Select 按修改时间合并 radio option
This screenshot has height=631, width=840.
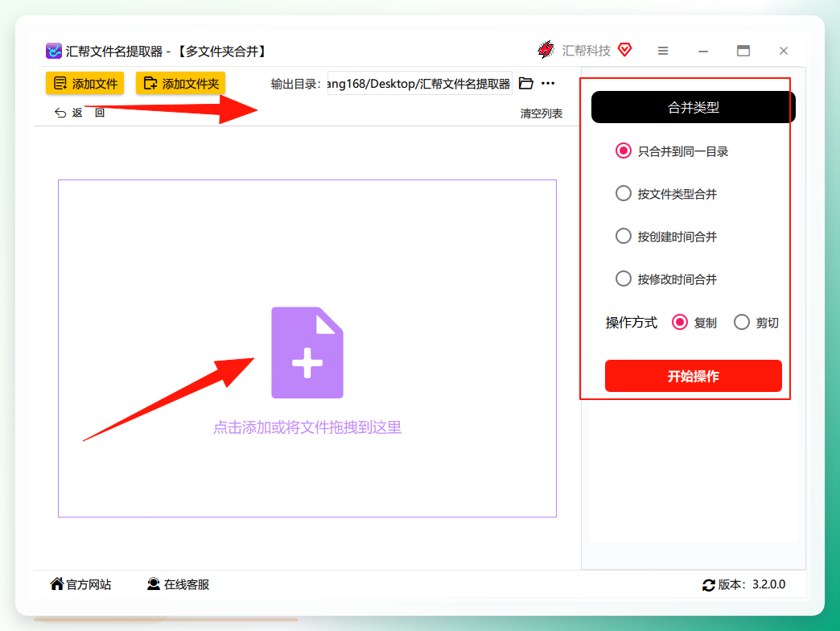(x=666, y=278)
